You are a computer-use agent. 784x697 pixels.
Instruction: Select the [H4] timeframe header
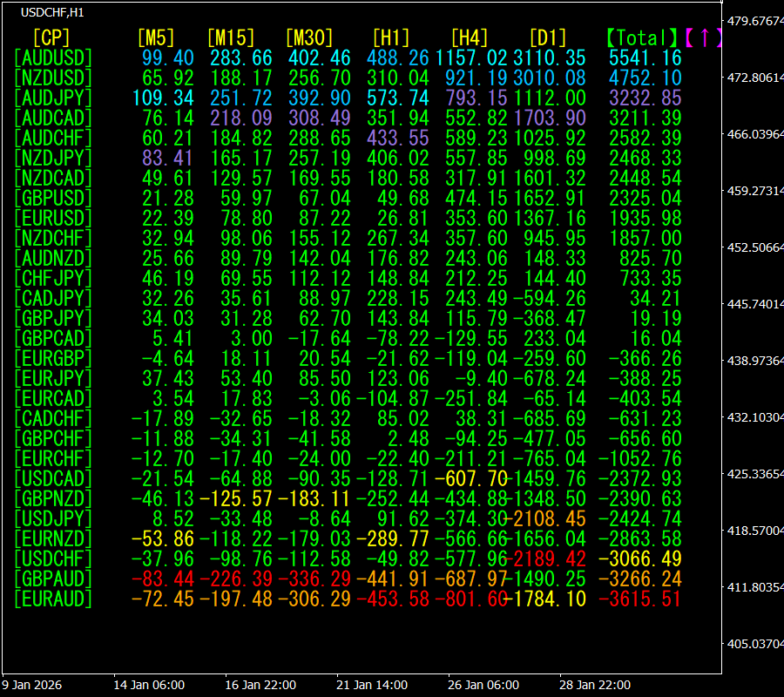click(x=469, y=37)
